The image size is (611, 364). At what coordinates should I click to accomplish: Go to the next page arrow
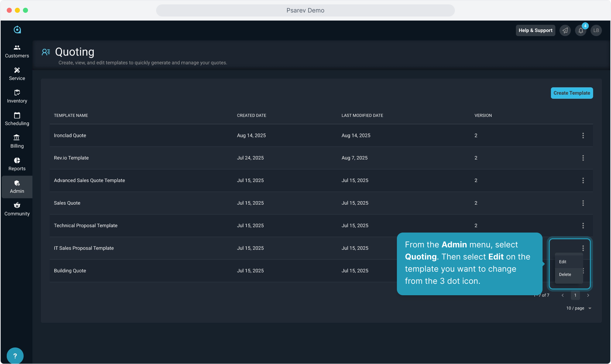click(588, 295)
